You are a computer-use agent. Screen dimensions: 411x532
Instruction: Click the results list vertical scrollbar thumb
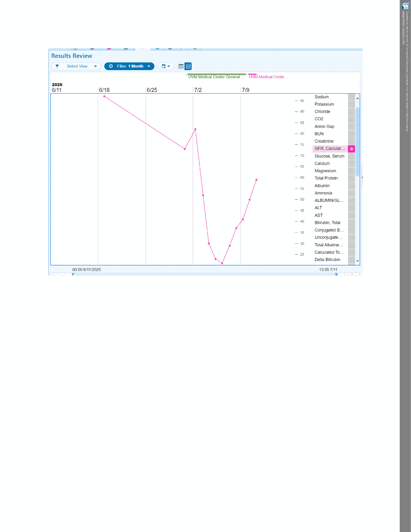point(357,142)
